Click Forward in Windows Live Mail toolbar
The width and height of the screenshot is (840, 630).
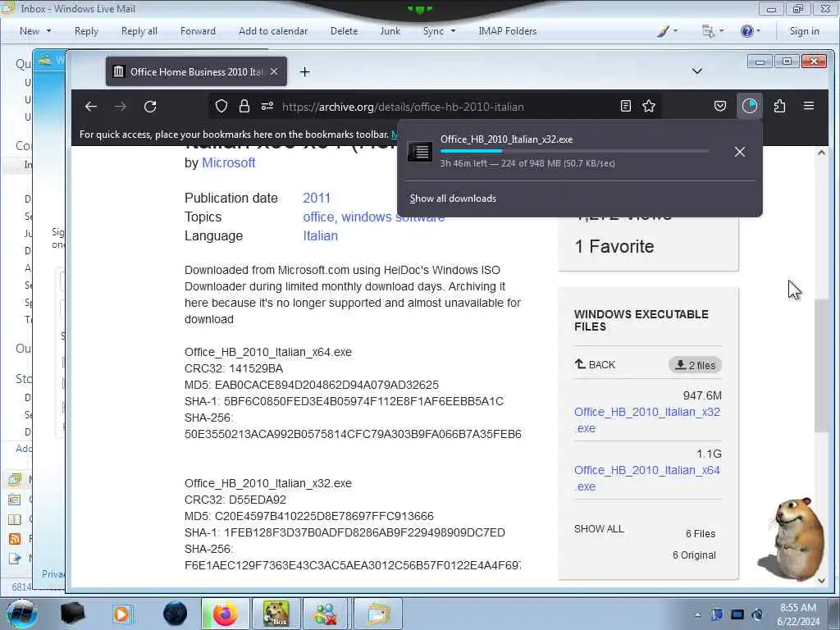point(198,31)
